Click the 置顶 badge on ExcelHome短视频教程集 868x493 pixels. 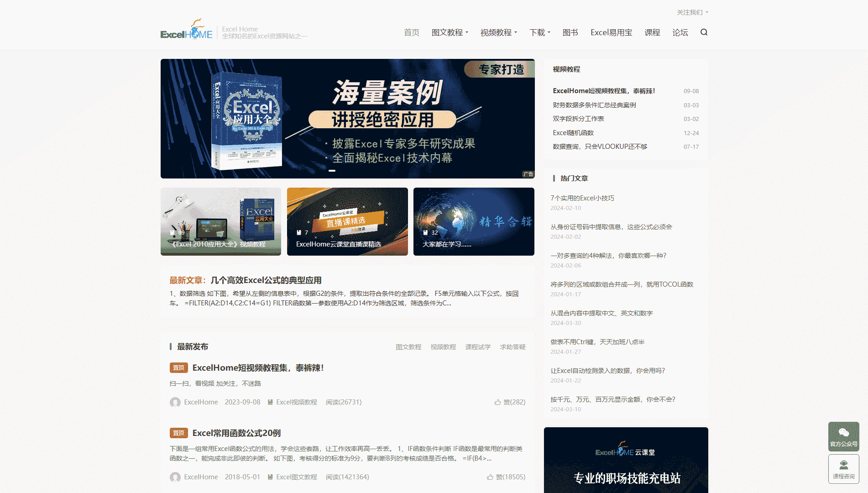(x=178, y=368)
